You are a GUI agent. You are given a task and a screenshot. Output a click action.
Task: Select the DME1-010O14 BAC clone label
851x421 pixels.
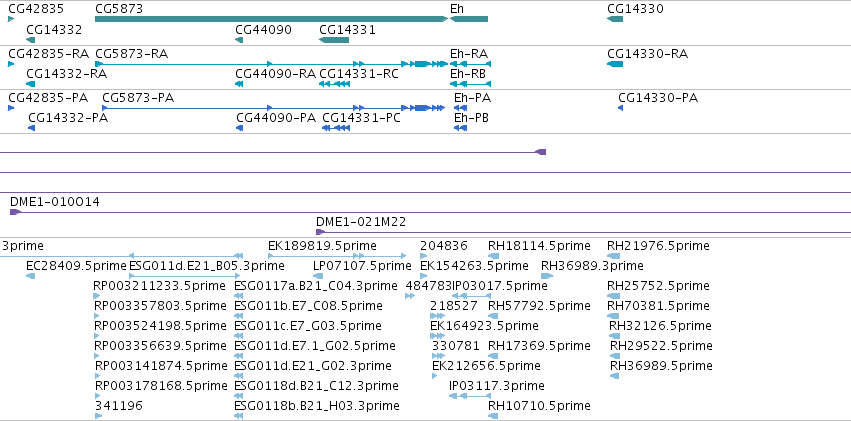point(55,202)
